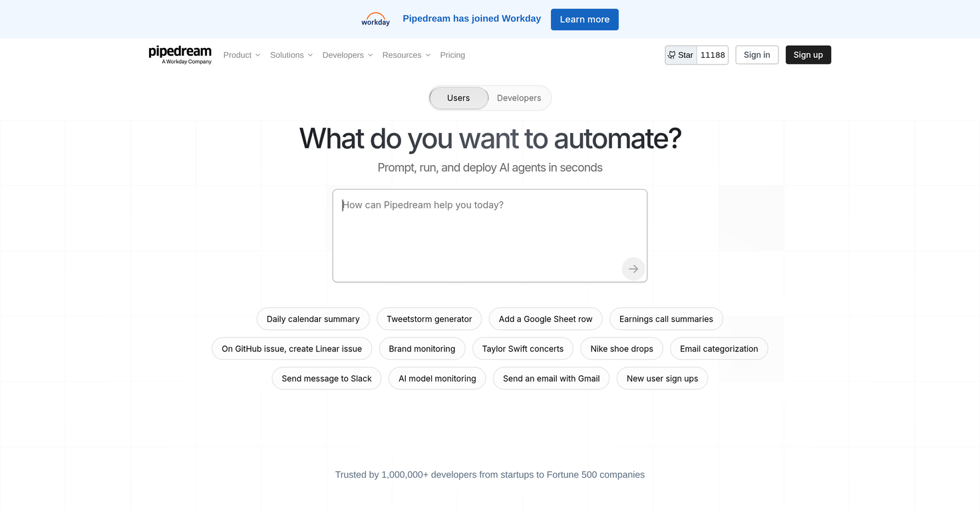
Task: Click the GitHub Star icon button
Action: point(681,55)
